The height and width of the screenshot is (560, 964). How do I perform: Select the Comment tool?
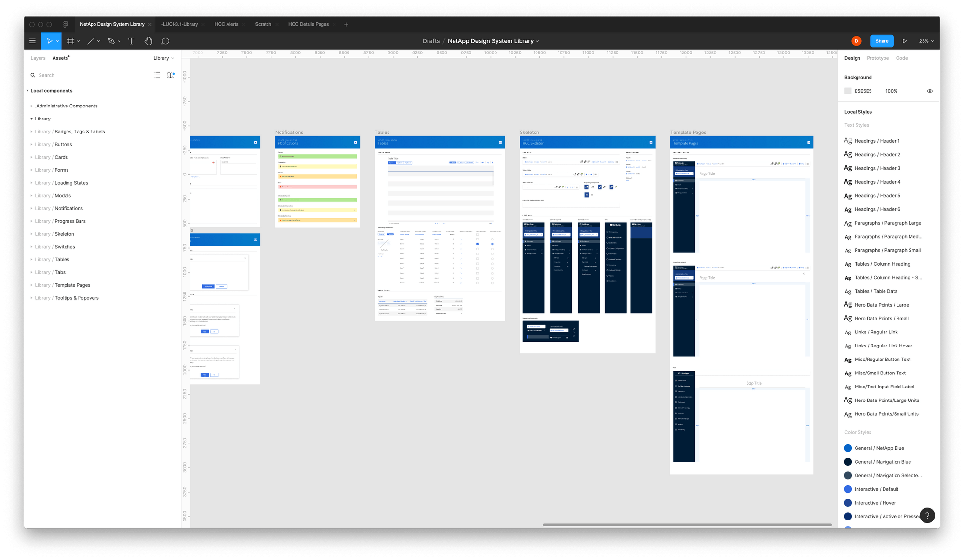point(165,41)
